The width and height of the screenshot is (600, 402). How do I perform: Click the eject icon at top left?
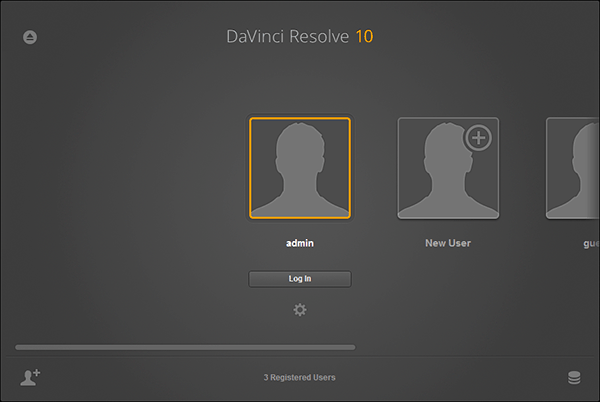[x=30, y=37]
